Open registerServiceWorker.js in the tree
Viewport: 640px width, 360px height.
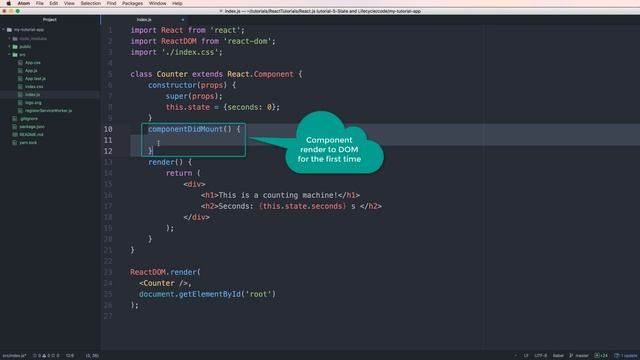[48, 111]
